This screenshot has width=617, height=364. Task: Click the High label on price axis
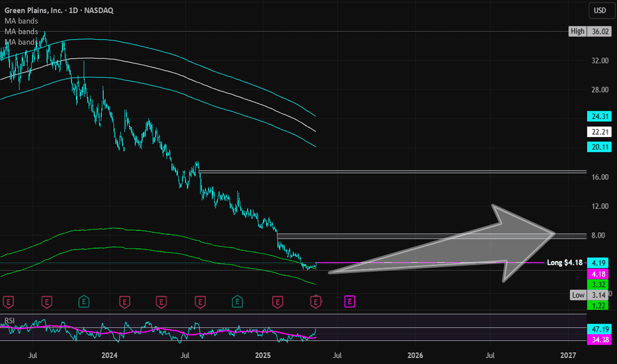[x=577, y=31]
